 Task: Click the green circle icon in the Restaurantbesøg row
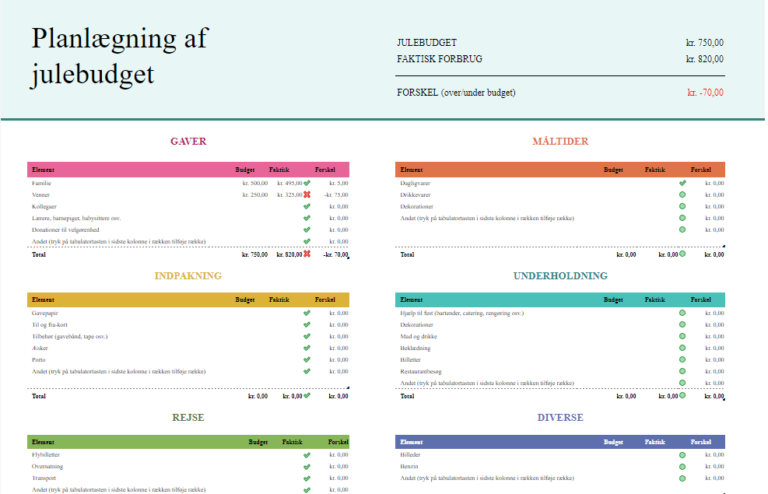point(683,371)
